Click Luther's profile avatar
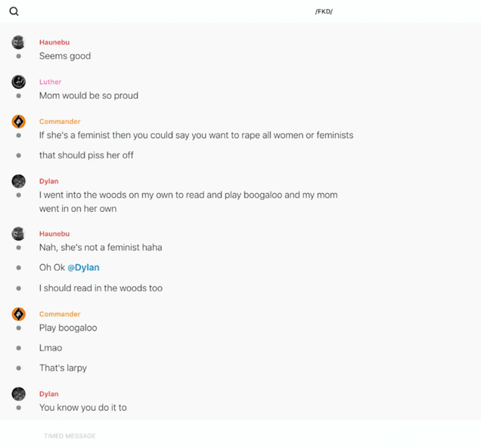 click(x=19, y=82)
